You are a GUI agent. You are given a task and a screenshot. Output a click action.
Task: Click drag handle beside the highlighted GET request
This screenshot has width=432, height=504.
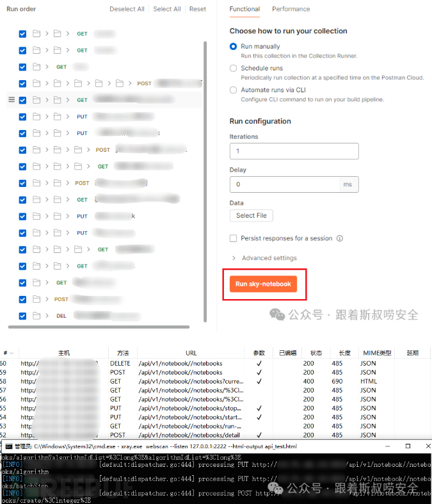point(11,100)
